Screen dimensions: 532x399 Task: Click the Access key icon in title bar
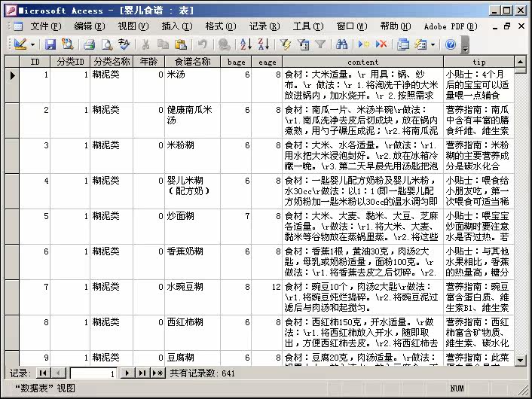[11, 11]
